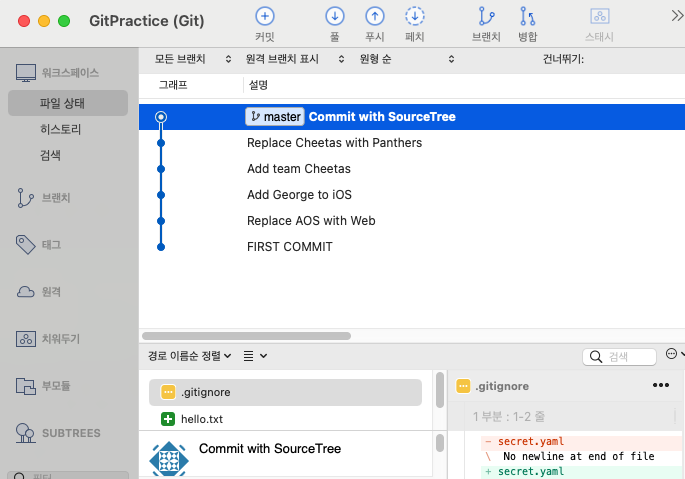Screen dimensions: 685x479
Task: Select the 'Commit with SourceTree' commit row
Action: pyautogui.click(x=412, y=117)
